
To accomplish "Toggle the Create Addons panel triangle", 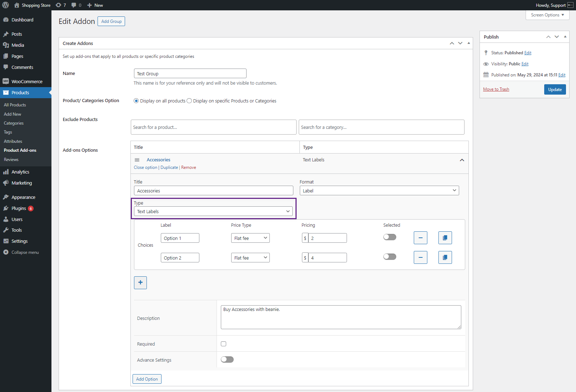I will click(x=469, y=43).
